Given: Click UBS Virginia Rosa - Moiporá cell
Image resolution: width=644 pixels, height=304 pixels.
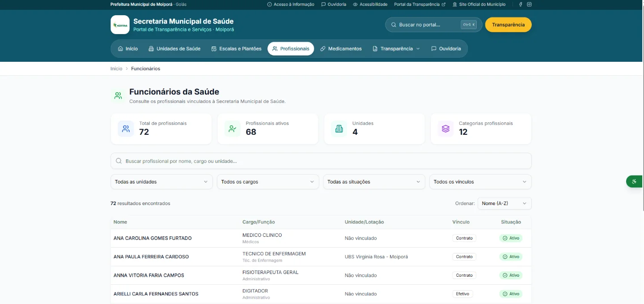Looking at the screenshot, I should tap(376, 257).
